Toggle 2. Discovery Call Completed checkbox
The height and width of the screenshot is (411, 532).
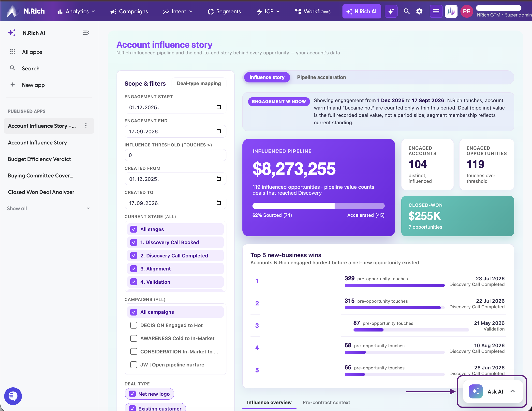(134, 255)
